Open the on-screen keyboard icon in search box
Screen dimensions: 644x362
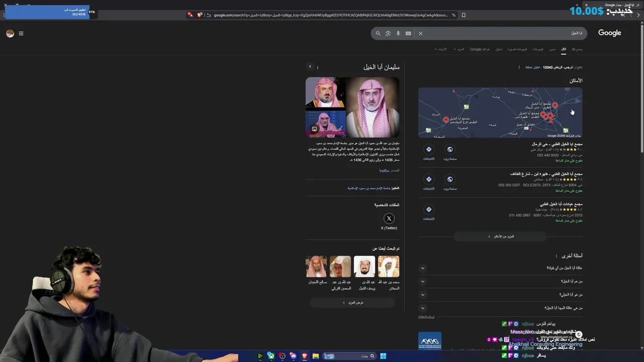point(408,33)
